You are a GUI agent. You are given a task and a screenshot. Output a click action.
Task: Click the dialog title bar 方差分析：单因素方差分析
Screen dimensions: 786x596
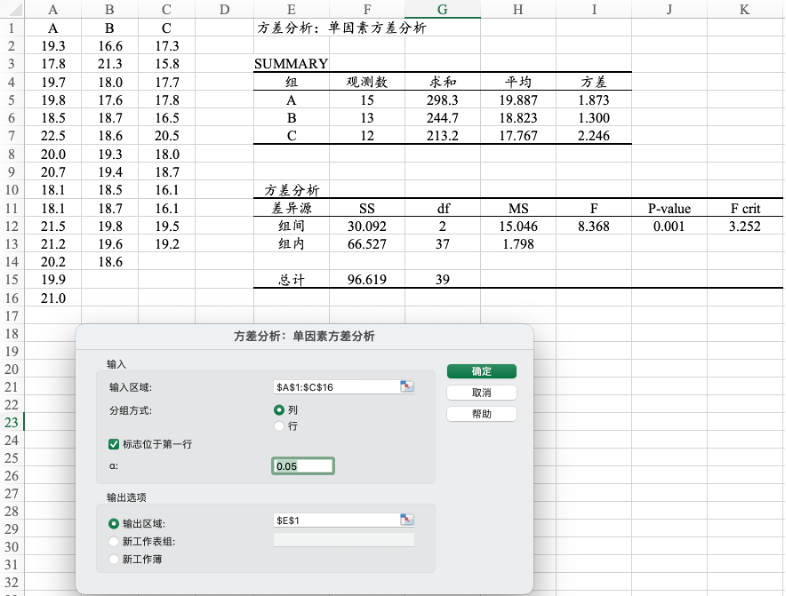pos(304,337)
